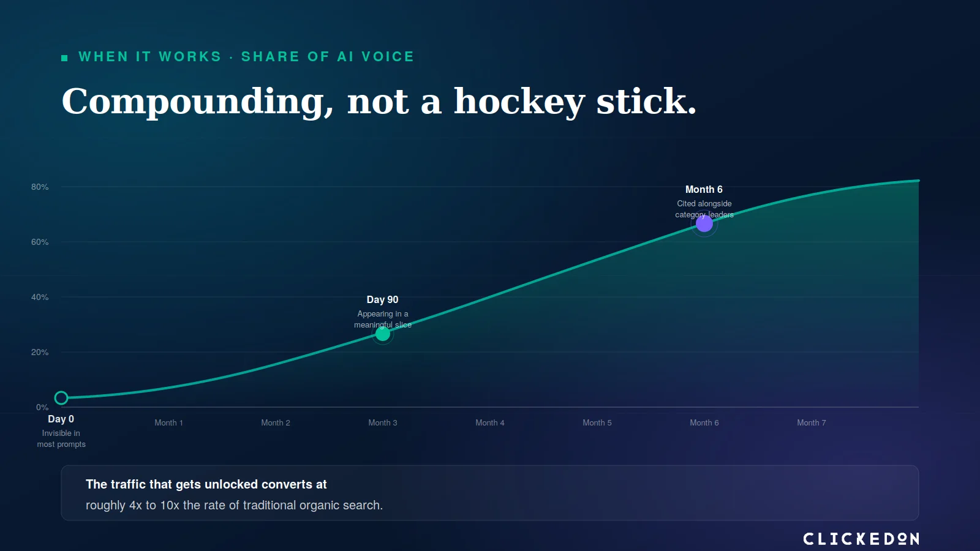
Task: Click the Month 5 x-axis label
Action: (597, 422)
